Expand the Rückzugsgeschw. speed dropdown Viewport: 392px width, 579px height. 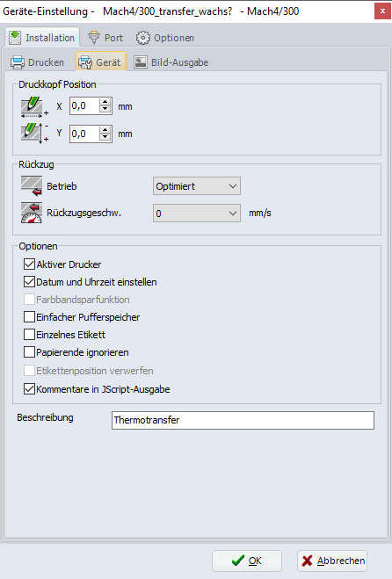pyautogui.click(x=197, y=214)
